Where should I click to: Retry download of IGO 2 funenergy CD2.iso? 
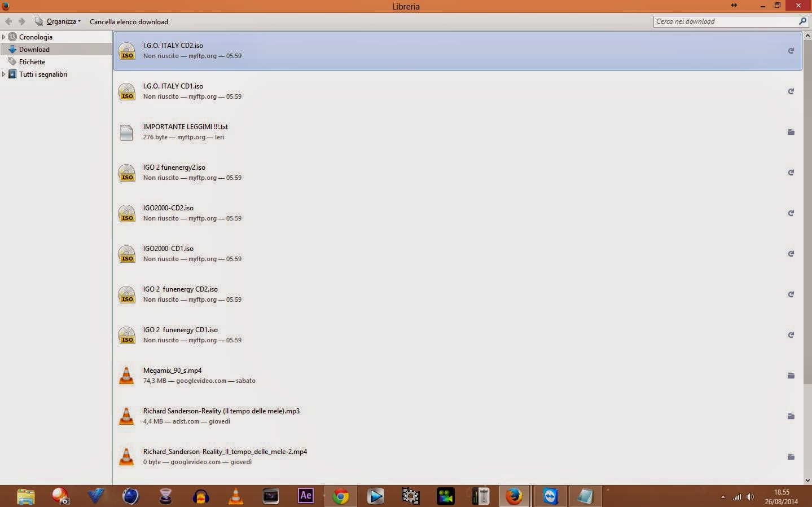[791, 294]
